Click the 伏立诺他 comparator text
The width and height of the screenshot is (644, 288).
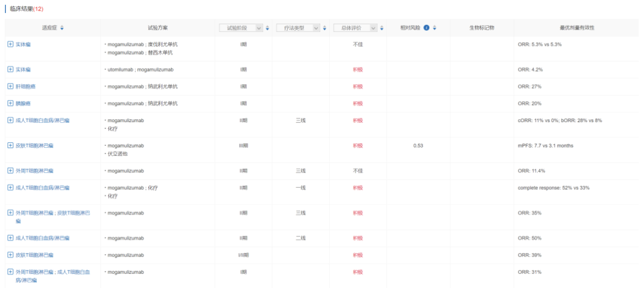117,154
